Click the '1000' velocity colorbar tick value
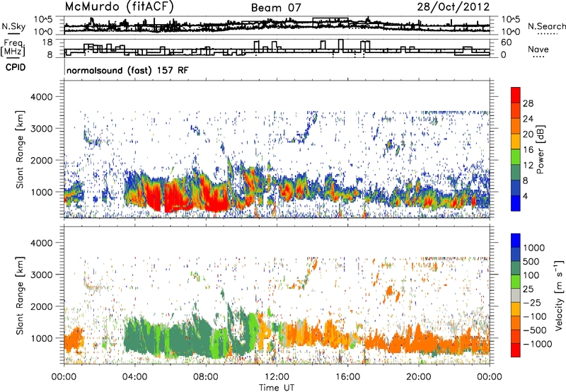The width and height of the screenshot is (566, 392). click(x=534, y=248)
